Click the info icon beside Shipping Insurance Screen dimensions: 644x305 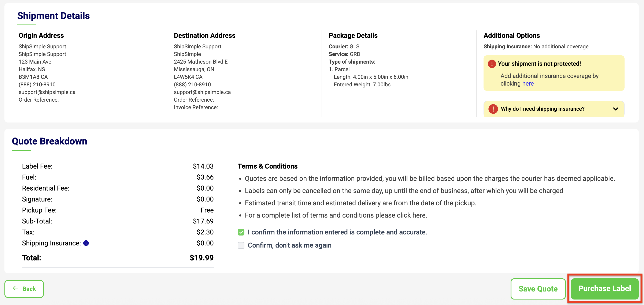pyautogui.click(x=86, y=243)
